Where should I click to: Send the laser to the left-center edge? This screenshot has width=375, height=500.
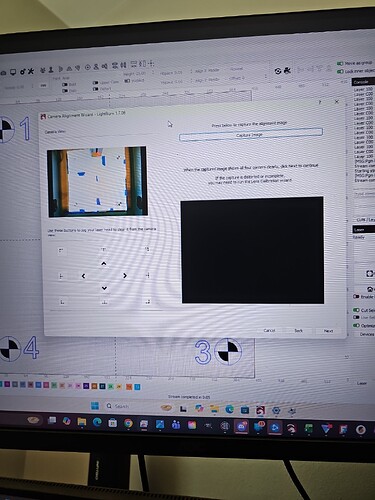pyautogui.click(x=61, y=276)
